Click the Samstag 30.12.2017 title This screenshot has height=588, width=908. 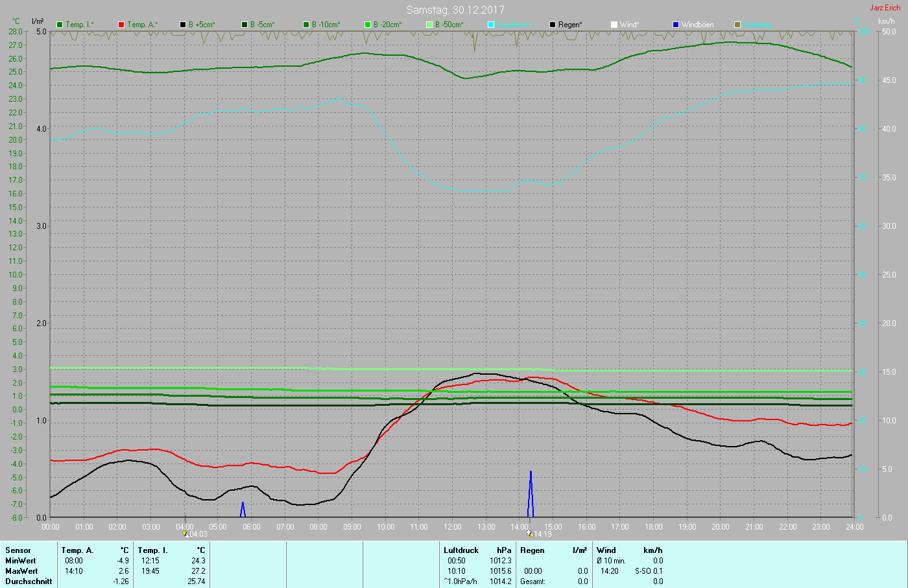tap(455, 10)
